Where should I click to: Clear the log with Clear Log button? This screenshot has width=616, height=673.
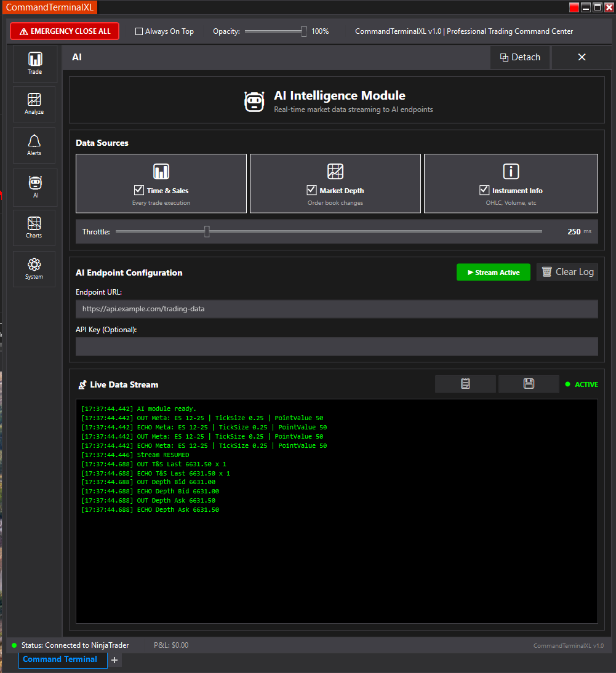point(567,272)
